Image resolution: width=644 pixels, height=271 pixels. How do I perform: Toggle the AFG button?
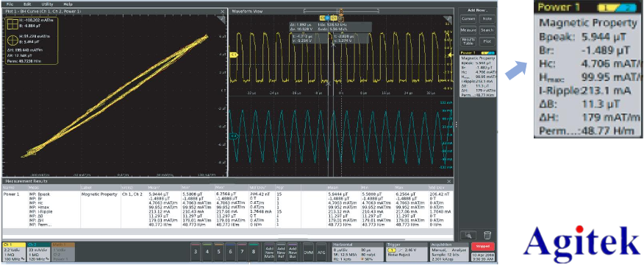tap(321, 252)
